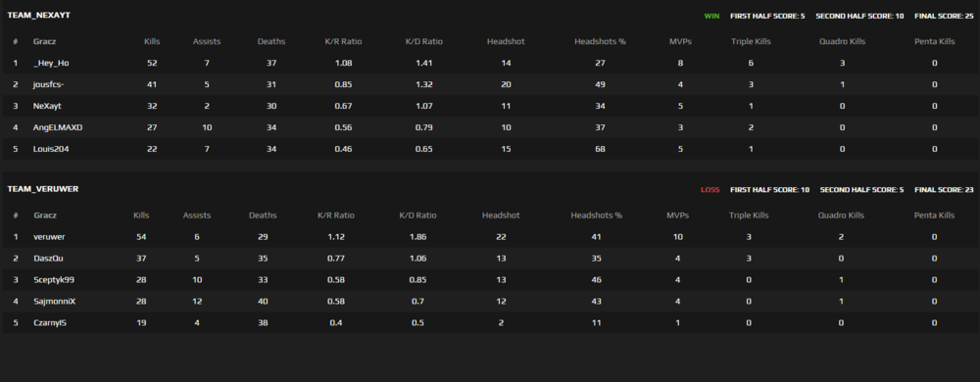Image resolution: width=980 pixels, height=382 pixels.
Task: Click K/D Ratio header in TEAM_NEXAYT table
Action: click(x=423, y=42)
